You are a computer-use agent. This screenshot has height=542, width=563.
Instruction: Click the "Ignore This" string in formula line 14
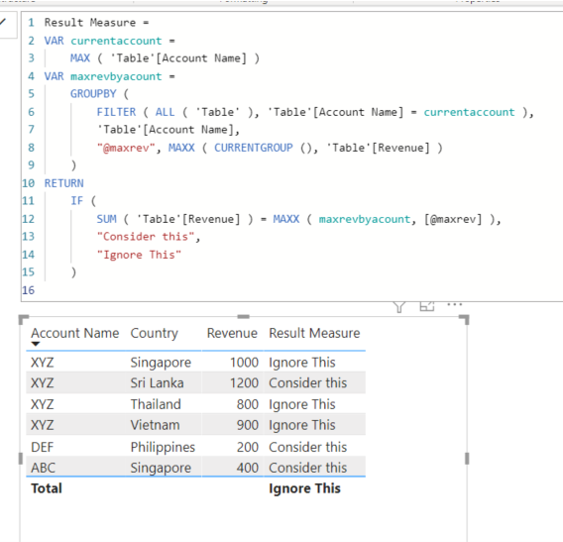(x=139, y=254)
